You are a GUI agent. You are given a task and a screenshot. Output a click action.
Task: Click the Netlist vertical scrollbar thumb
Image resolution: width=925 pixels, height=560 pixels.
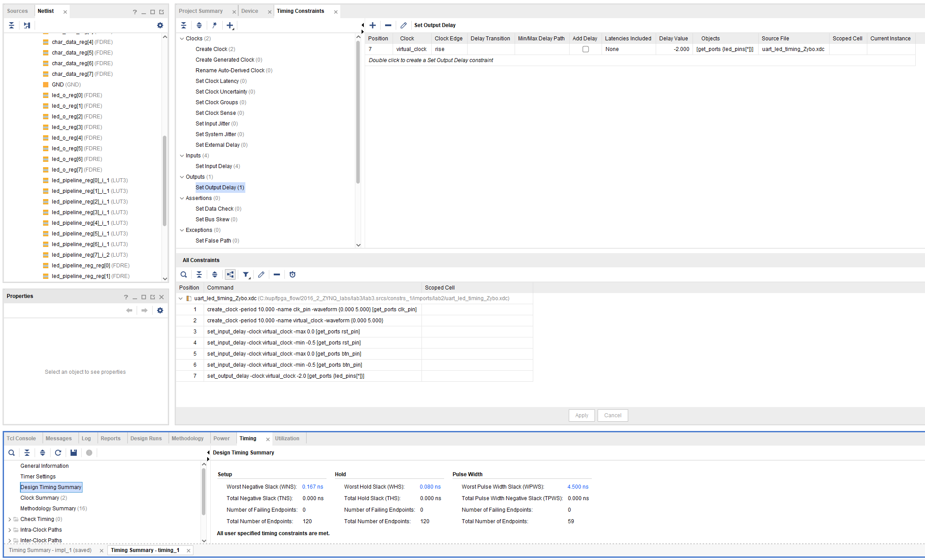tap(165, 180)
